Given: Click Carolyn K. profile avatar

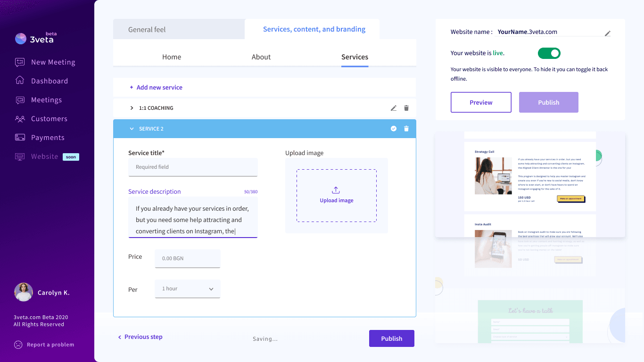Looking at the screenshot, I should click(24, 292).
